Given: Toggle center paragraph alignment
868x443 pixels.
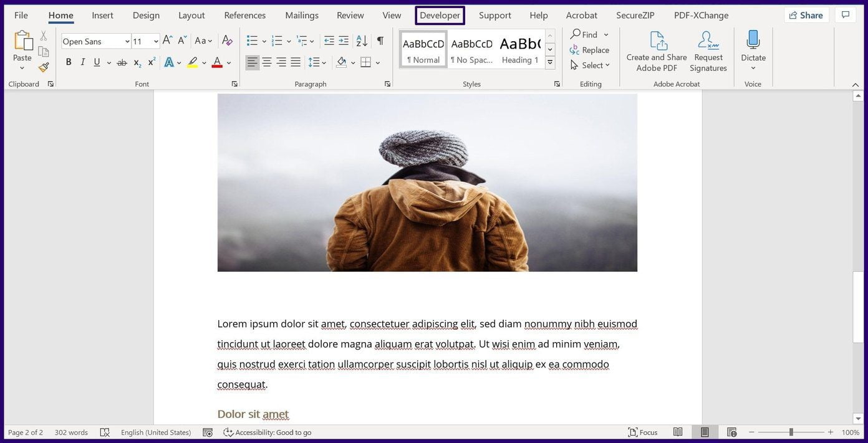Looking at the screenshot, I should click(x=267, y=62).
